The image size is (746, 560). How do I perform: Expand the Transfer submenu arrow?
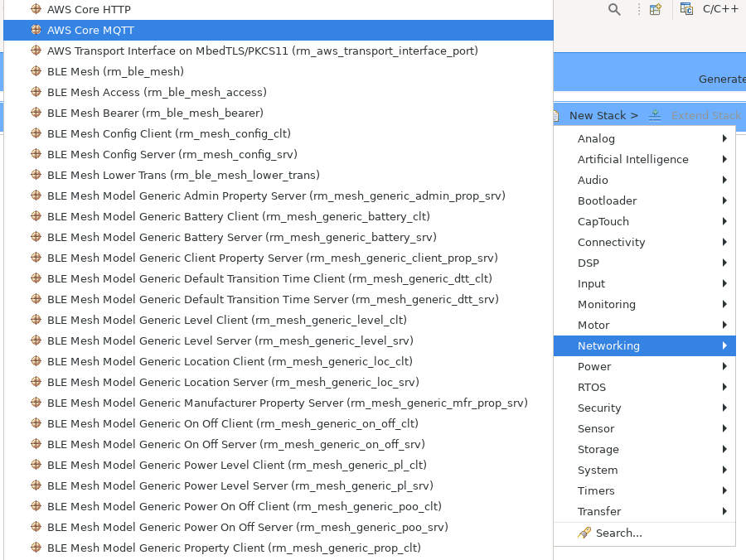(x=724, y=511)
